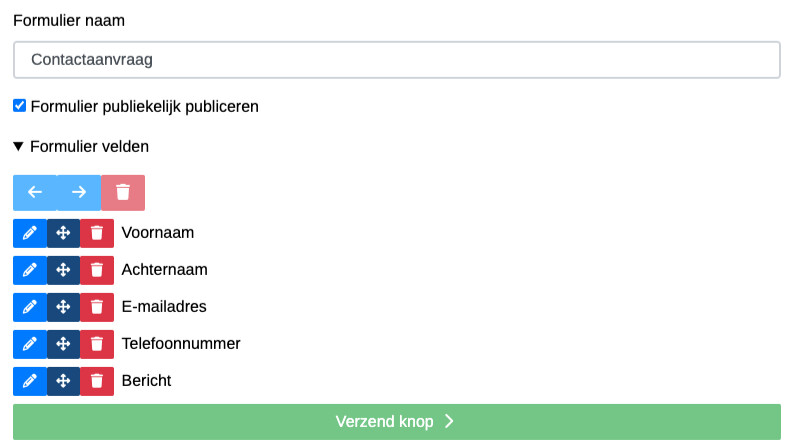Edit the Bericht field
The height and width of the screenshot is (448, 797).
click(30, 381)
